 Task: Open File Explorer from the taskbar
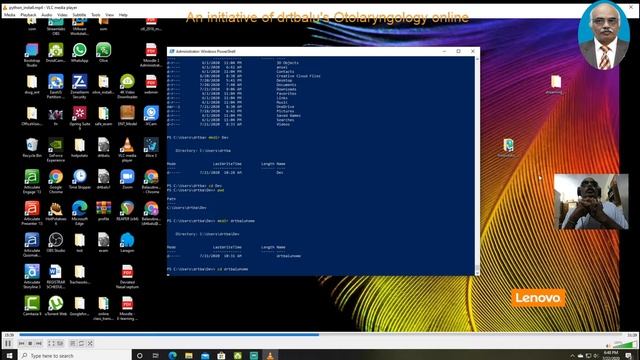(x=189, y=356)
